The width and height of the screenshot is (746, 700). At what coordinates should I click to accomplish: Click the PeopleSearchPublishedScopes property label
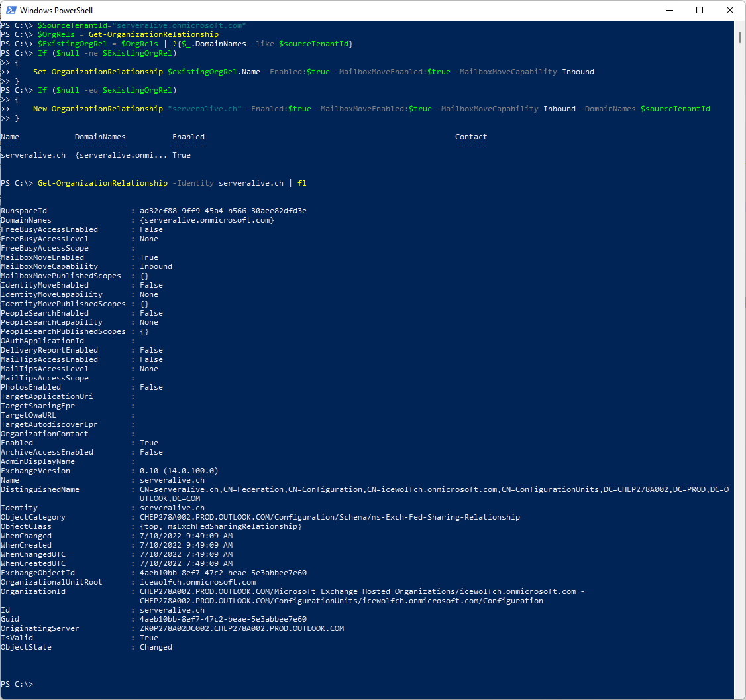pyautogui.click(x=64, y=331)
